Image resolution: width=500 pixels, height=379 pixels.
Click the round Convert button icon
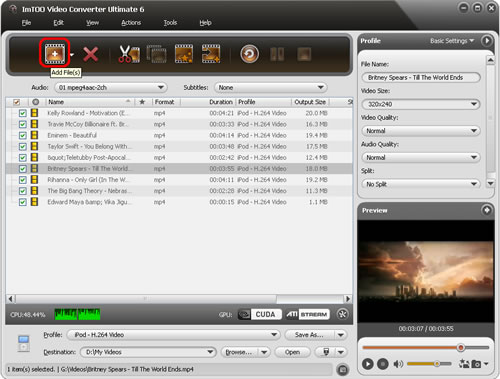(x=249, y=54)
